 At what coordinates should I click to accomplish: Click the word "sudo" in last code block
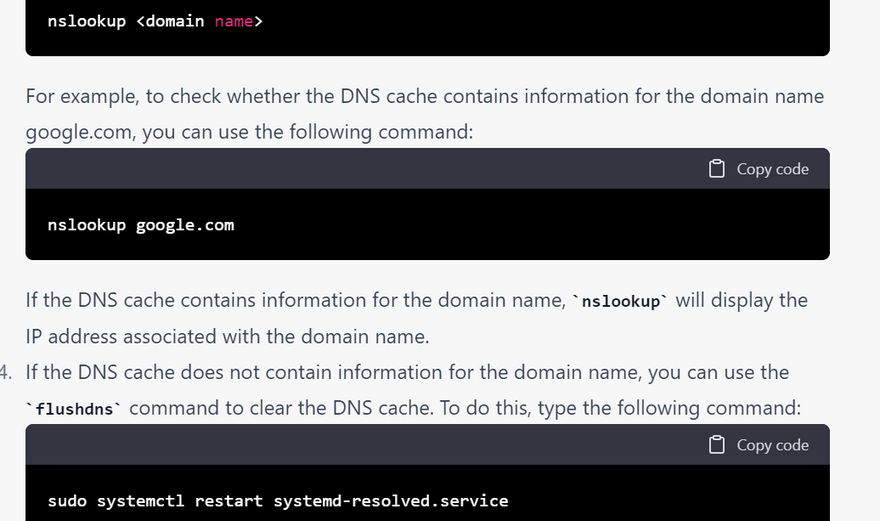click(67, 500)
